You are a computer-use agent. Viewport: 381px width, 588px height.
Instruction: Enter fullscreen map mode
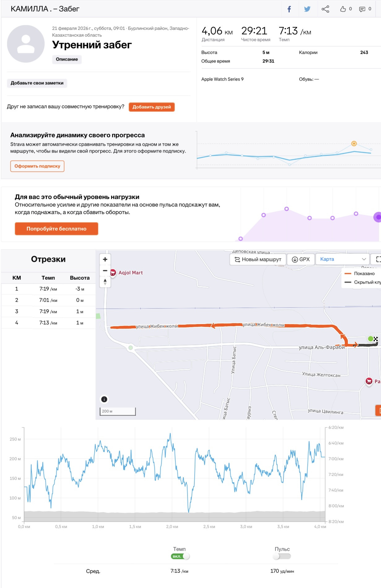(x=378, y=259)
